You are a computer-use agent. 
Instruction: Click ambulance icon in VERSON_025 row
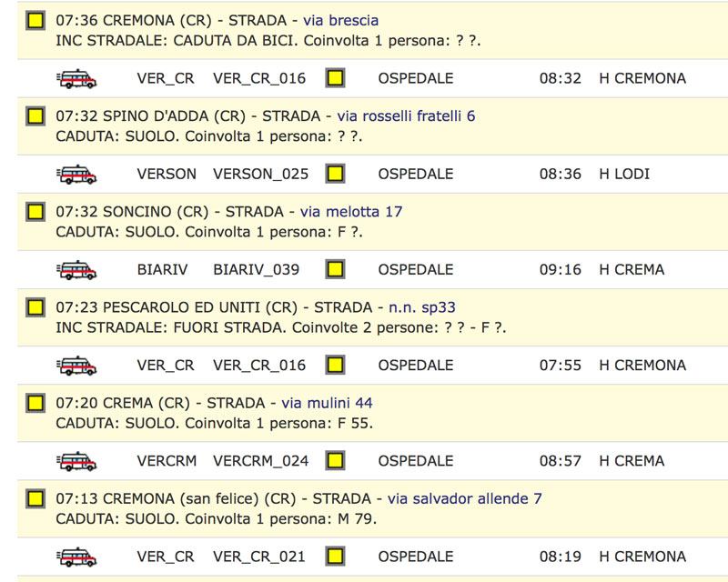[76, 174]
